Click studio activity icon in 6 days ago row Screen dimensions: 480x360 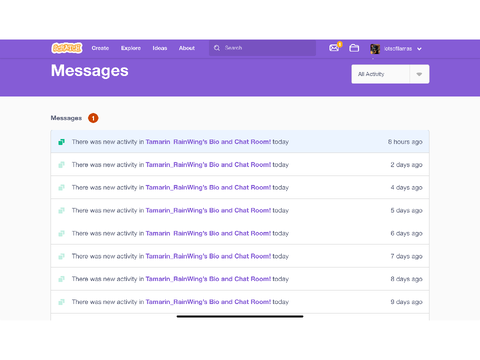coord(61,233)
